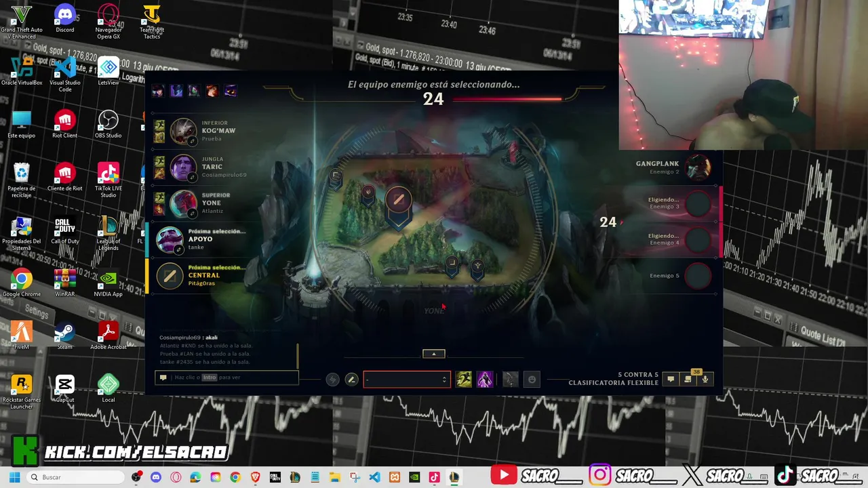Open the rune page dropdown
Screen dimensions: 868x488
(x=406, y=380)
